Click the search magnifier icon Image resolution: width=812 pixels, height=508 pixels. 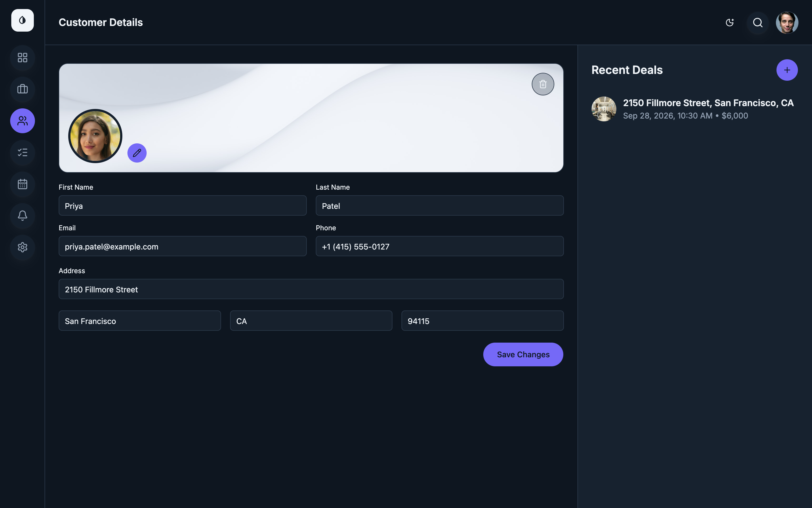(x=758, y=23)
